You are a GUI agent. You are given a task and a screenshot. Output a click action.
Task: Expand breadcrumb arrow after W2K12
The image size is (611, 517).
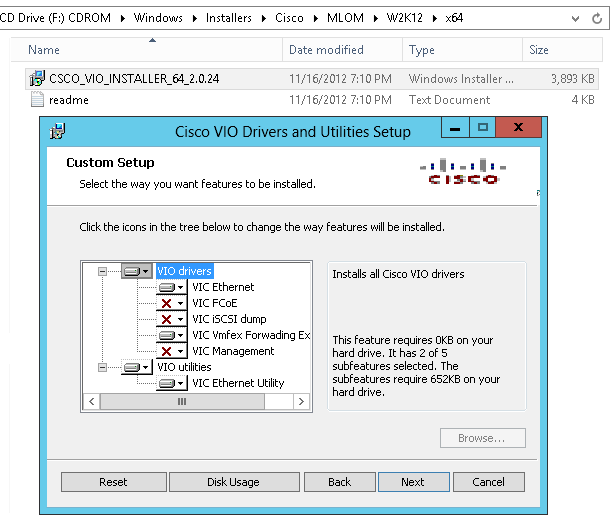434,18
